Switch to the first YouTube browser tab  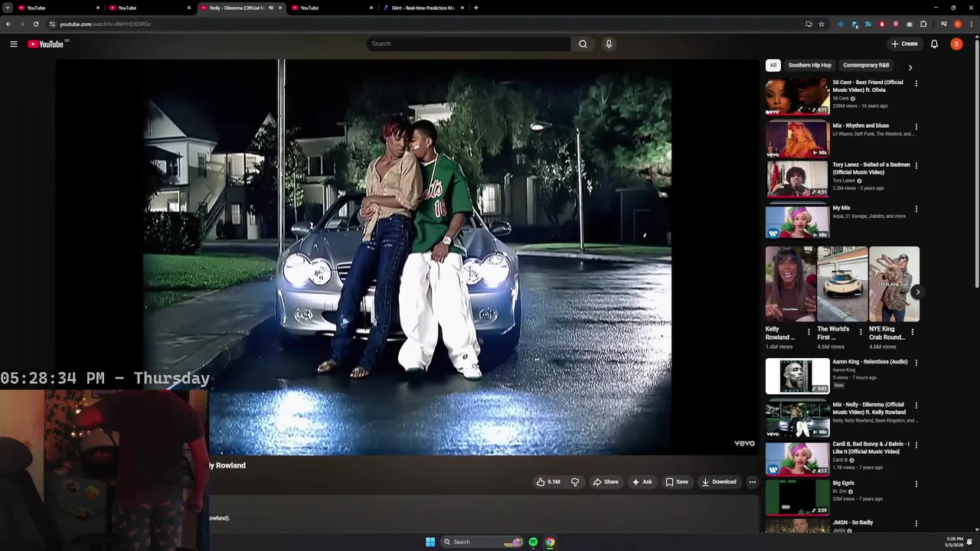60,8
